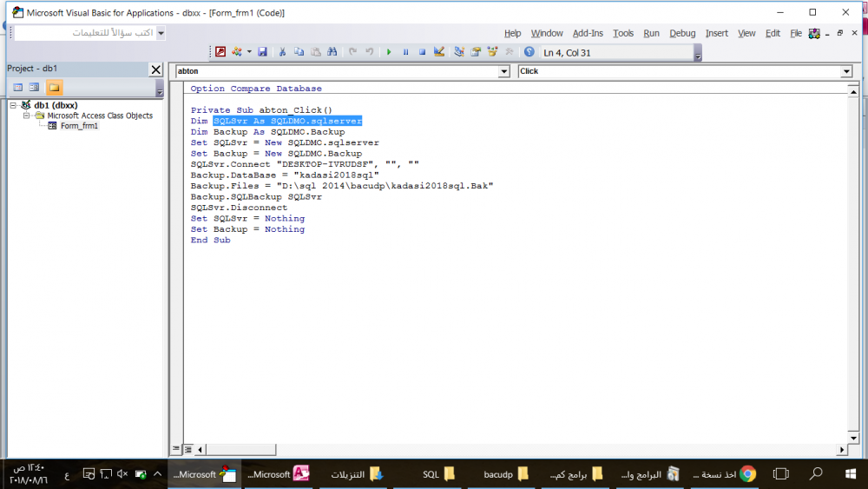Click the help question input box
This screenshot has height=489, width=868.
[85, 33]
